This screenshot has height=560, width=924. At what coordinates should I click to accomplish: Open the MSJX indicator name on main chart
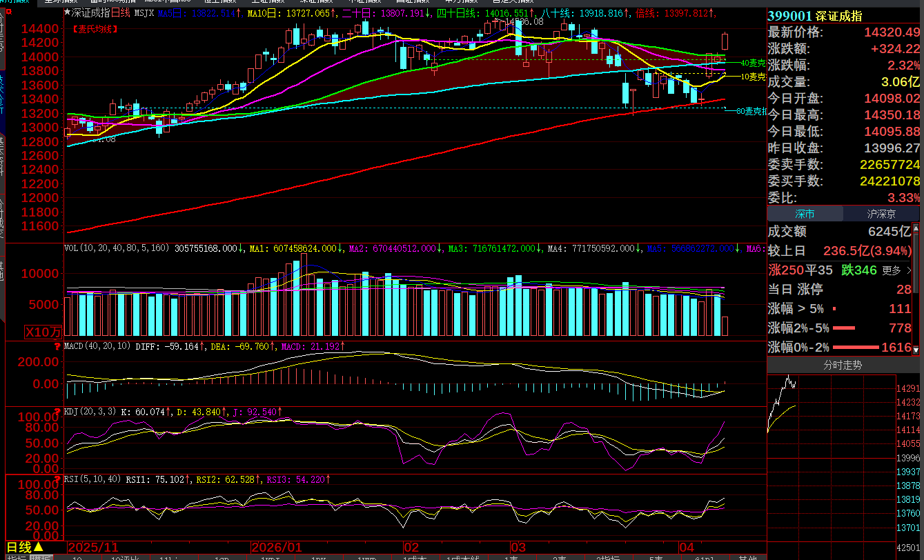click(x=144, y=12)
